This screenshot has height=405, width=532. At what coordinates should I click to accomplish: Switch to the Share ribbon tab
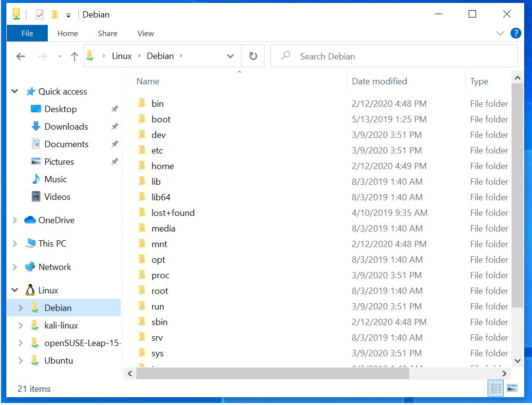coord(108,33)
